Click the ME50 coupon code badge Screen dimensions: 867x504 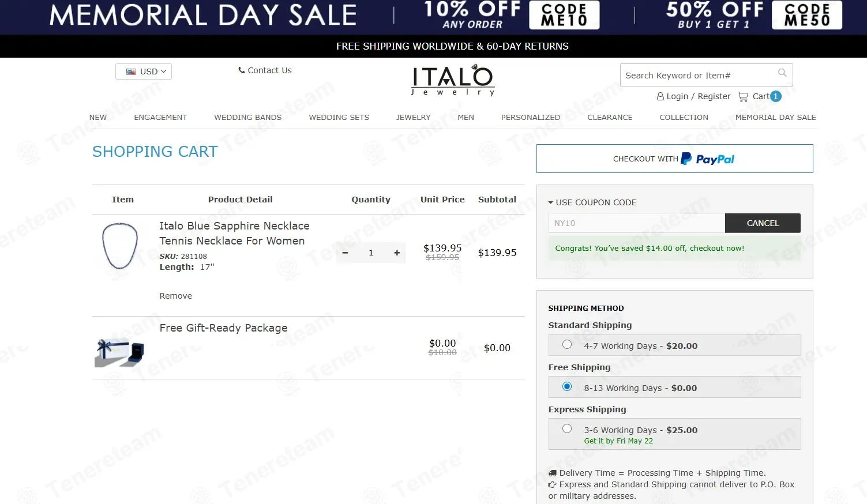pyautogui.click(x=807, y=15)
